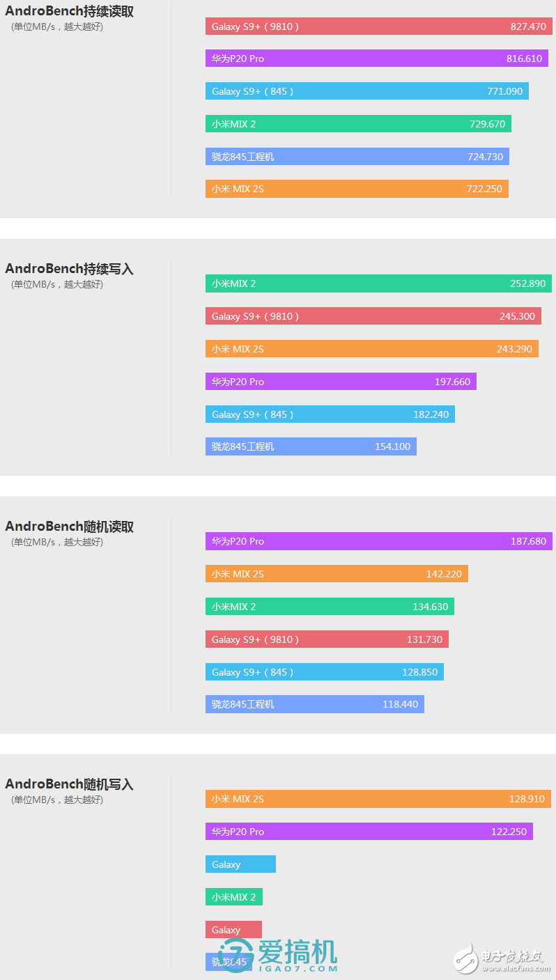This screenshot has width=556, height=980.
Task: Click the 骁龙845工程机 bar showing 154.100
Action: click(x=311, y=446)
